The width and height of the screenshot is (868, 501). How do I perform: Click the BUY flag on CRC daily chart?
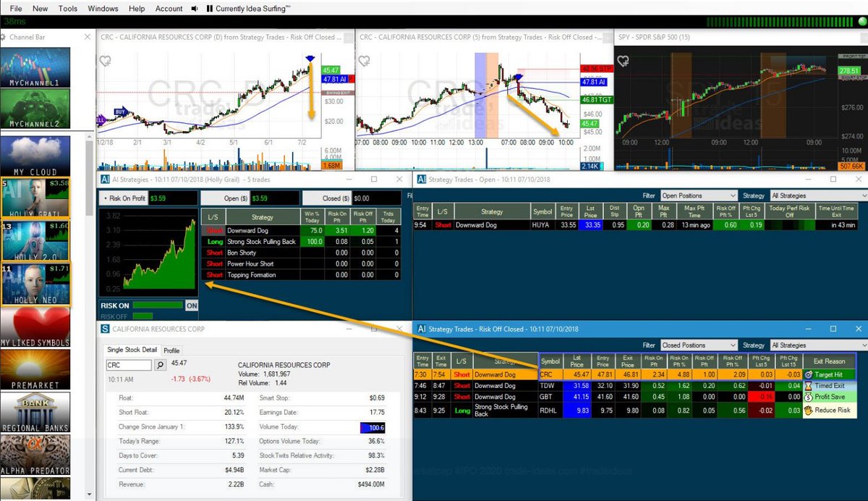click(121, 112)
